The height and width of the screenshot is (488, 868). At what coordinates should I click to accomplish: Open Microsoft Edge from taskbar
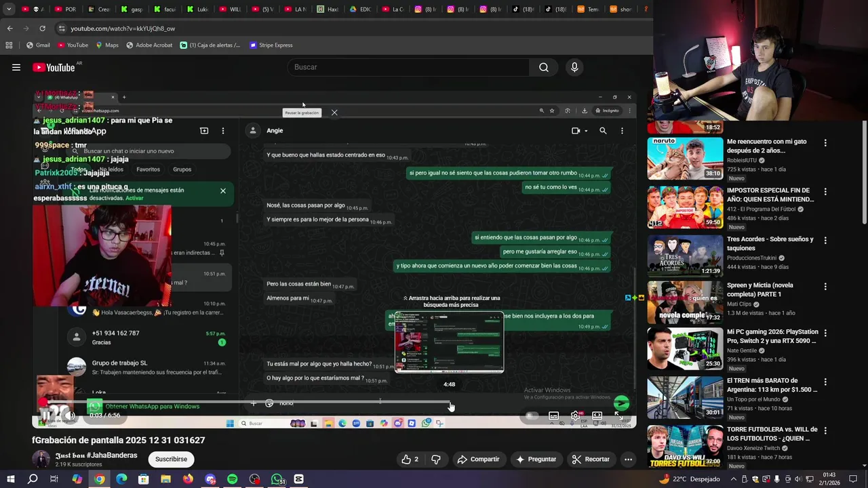point(121,479)
